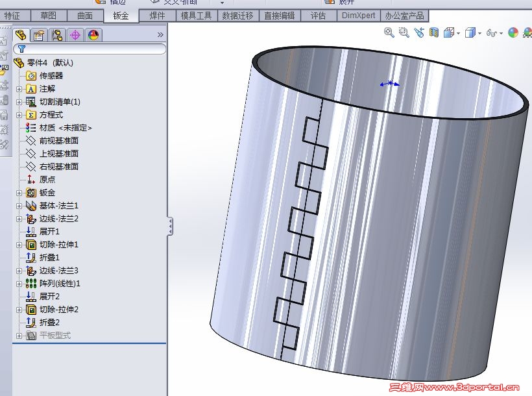Expand the 注解 node

[19, 89]
